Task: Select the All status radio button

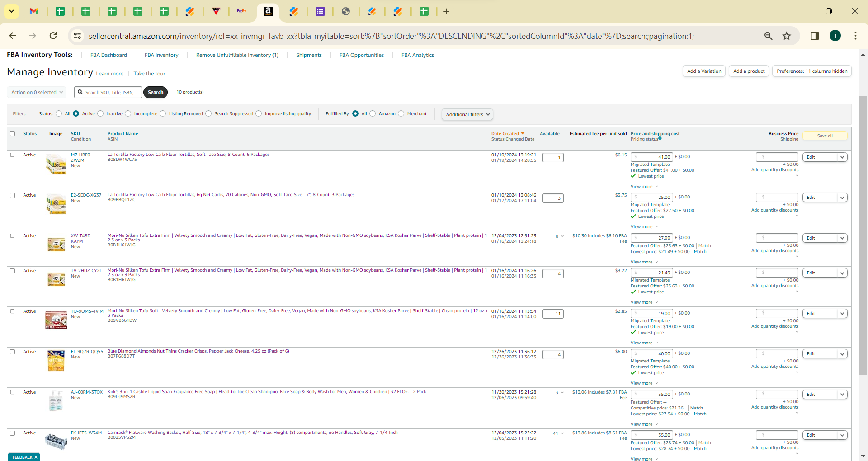Action: coord(59,113)
